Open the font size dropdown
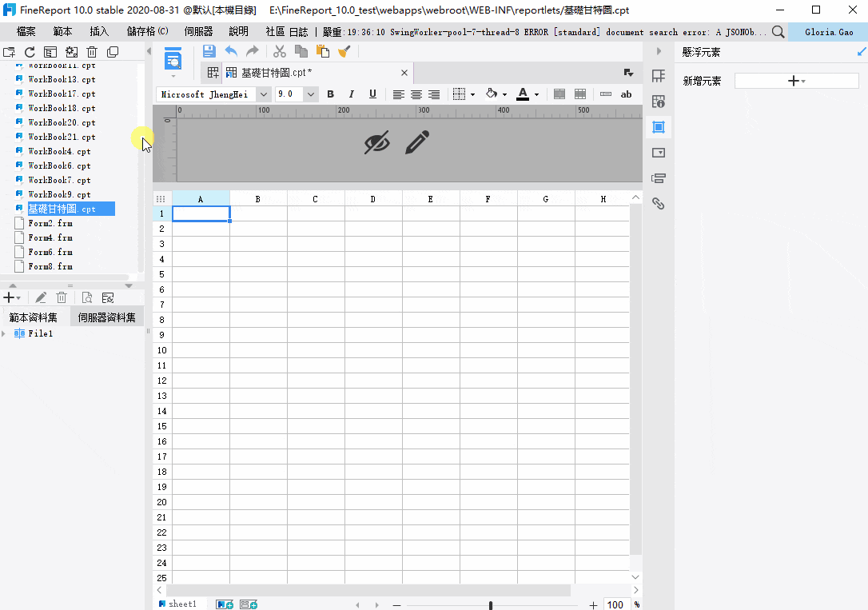This screenshot has height=610, width=868. [311, 94]
